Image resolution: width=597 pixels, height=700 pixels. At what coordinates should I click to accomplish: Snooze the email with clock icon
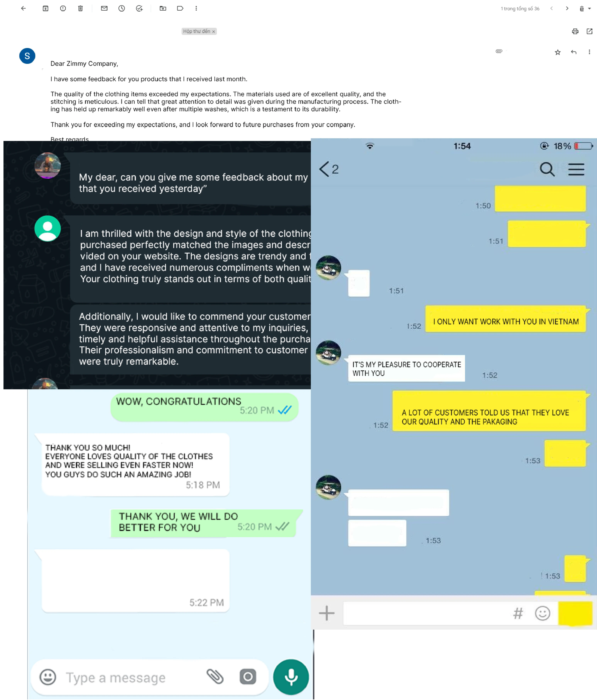pyautogui.click(x=122, y=8)
